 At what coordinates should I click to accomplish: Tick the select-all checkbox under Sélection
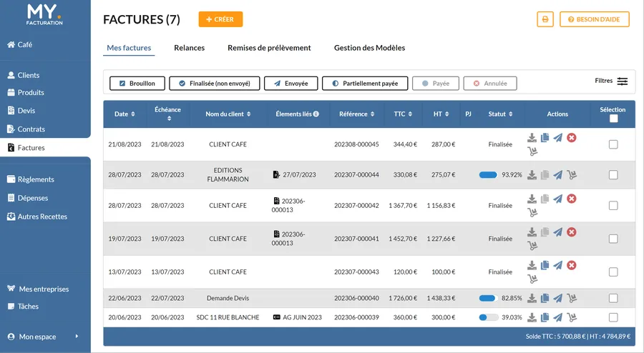613,119
